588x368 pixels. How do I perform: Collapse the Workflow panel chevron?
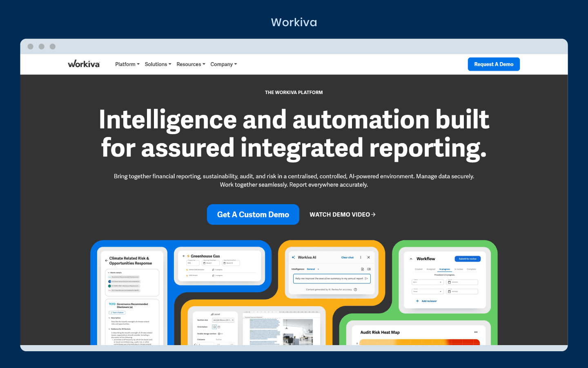(x=411, y=259)
